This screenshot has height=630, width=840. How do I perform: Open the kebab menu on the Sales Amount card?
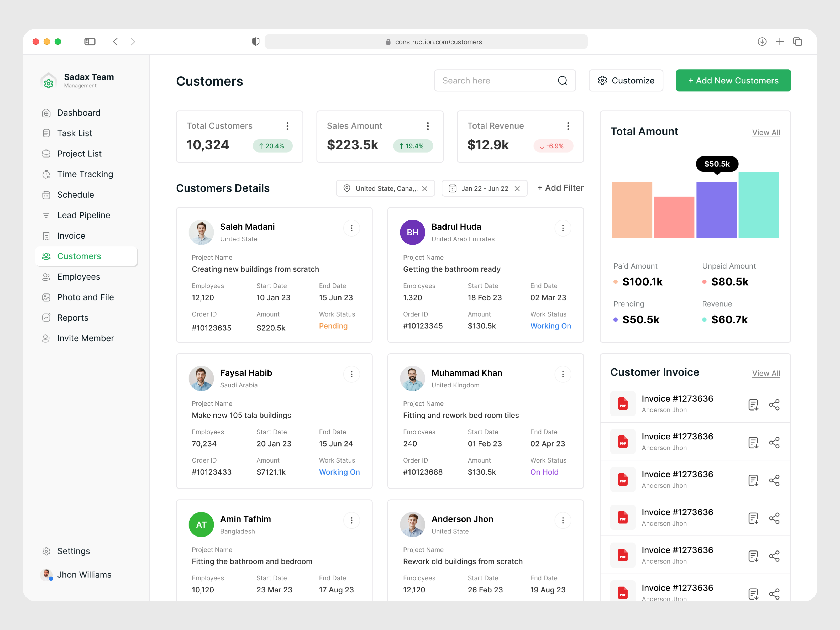pyautogui.click(x=428, y=126)
